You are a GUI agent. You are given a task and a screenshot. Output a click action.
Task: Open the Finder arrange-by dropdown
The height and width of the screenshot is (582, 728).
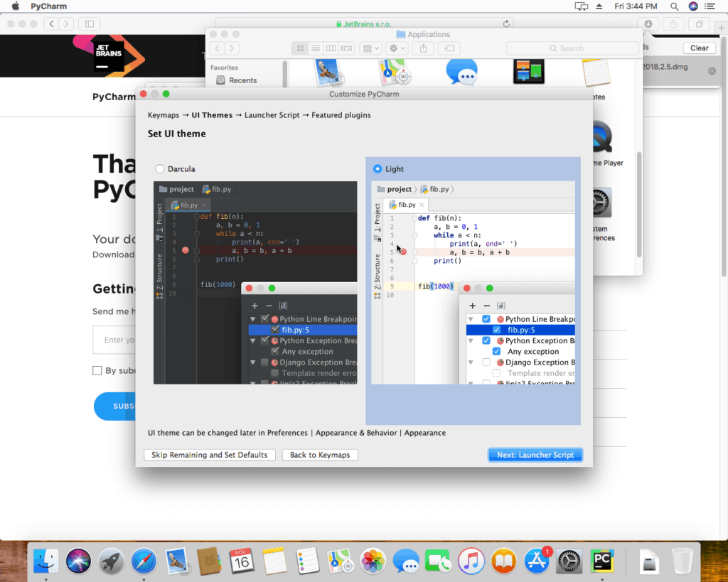coord(370,48)
